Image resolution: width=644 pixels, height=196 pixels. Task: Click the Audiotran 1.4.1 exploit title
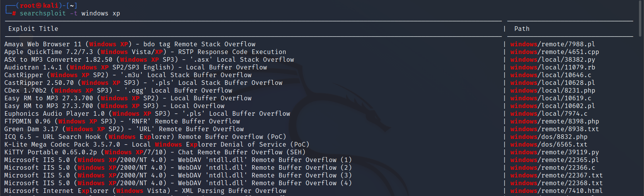pyautogui.click(x=136, y=68)
